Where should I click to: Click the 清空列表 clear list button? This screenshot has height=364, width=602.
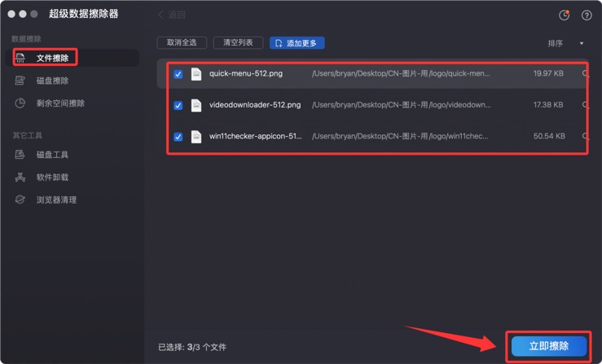click(238, 42)
